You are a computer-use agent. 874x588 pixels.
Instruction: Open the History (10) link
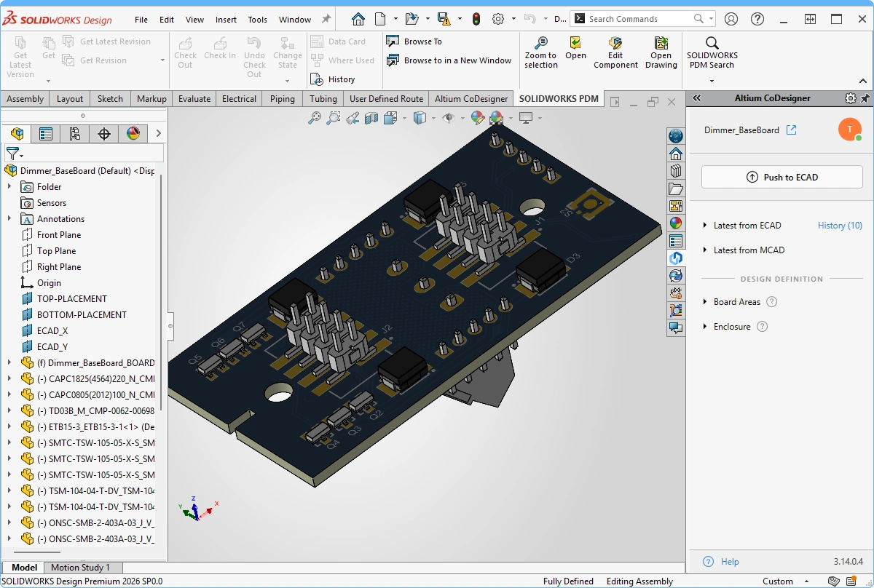click(x=840, y=226)
